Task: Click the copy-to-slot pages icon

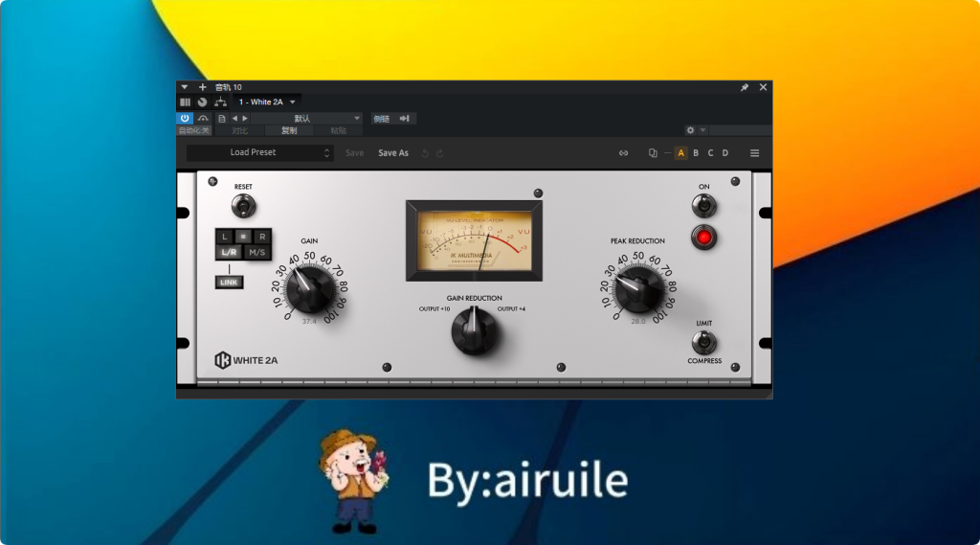Action: point(653,152)
